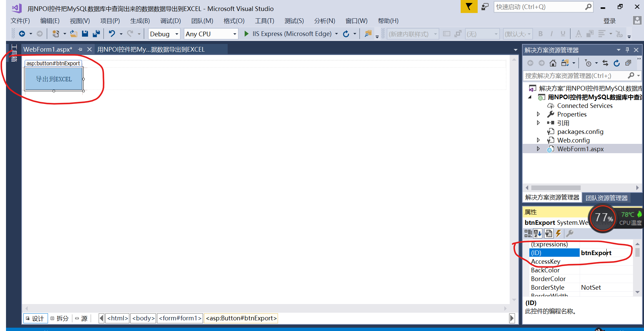
Task: Open the Any CPU platform dropdown
Action: coord(211,34)
